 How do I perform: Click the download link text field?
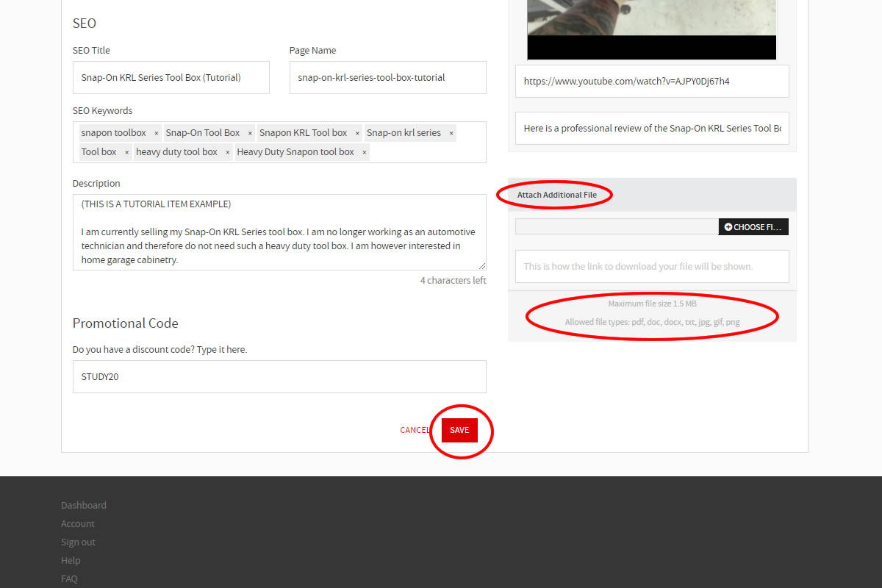(652, 266)
